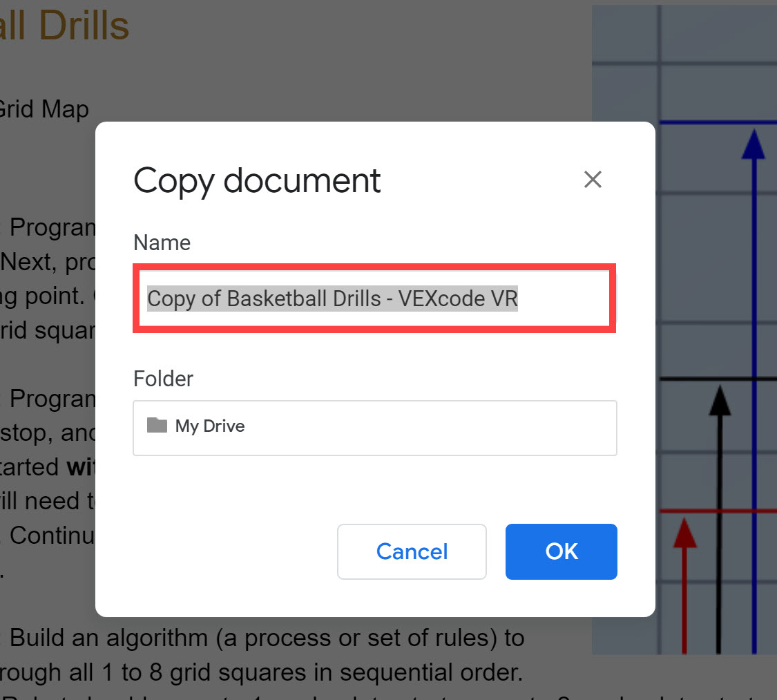The image size is (777, 700).
Task: Click the Copy document dialog title
Action: 256,181
